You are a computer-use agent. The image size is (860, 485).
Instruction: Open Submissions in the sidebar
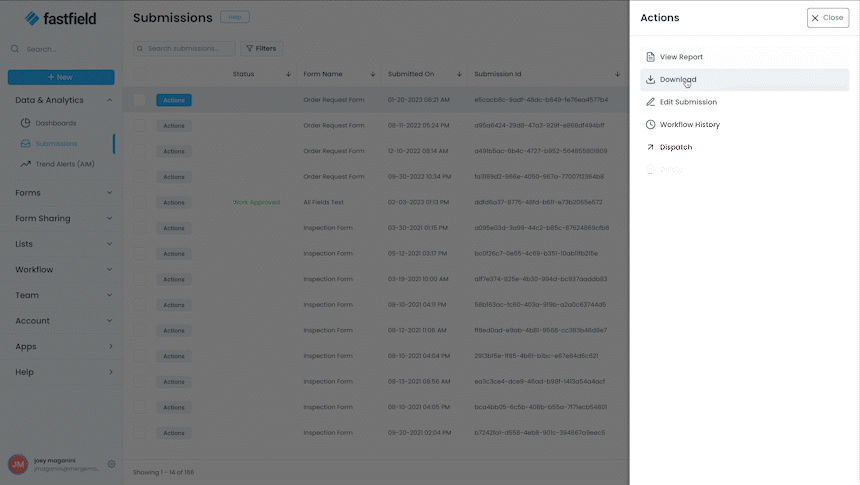point(56,143)
